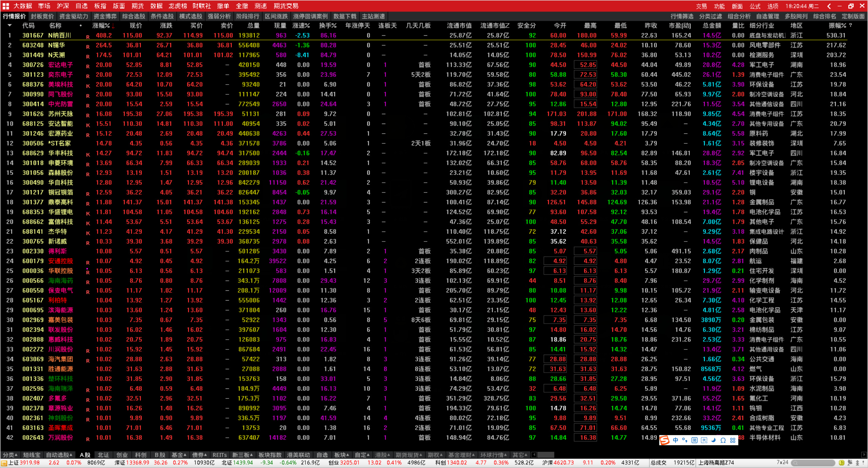Click the satellite dish status icon

(x=850, y=463)
